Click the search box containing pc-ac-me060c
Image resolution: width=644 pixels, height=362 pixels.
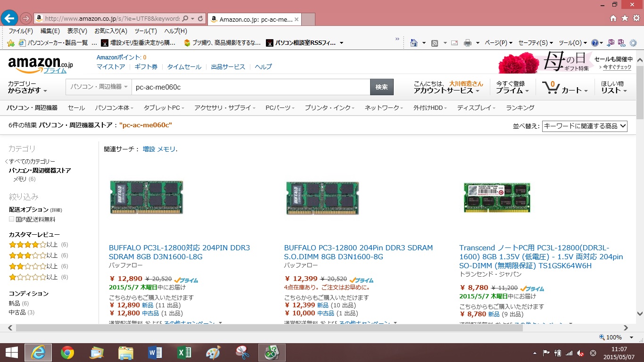pyautogui.click(x=251, y=87)
